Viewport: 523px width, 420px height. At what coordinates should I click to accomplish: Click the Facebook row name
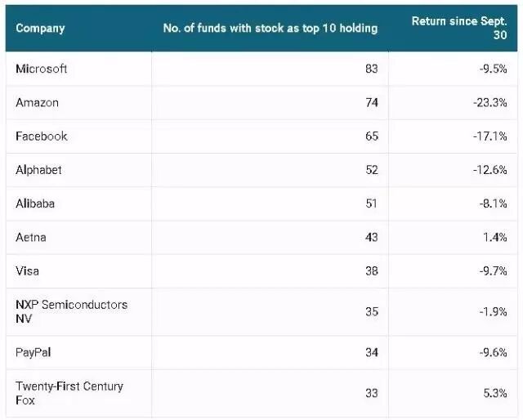click(x=42, y=136)
